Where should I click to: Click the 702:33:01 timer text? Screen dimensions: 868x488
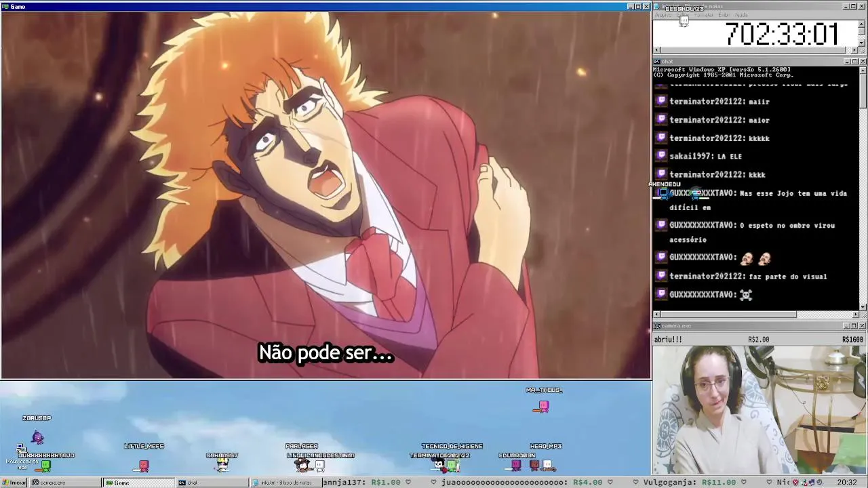point(782,34)
